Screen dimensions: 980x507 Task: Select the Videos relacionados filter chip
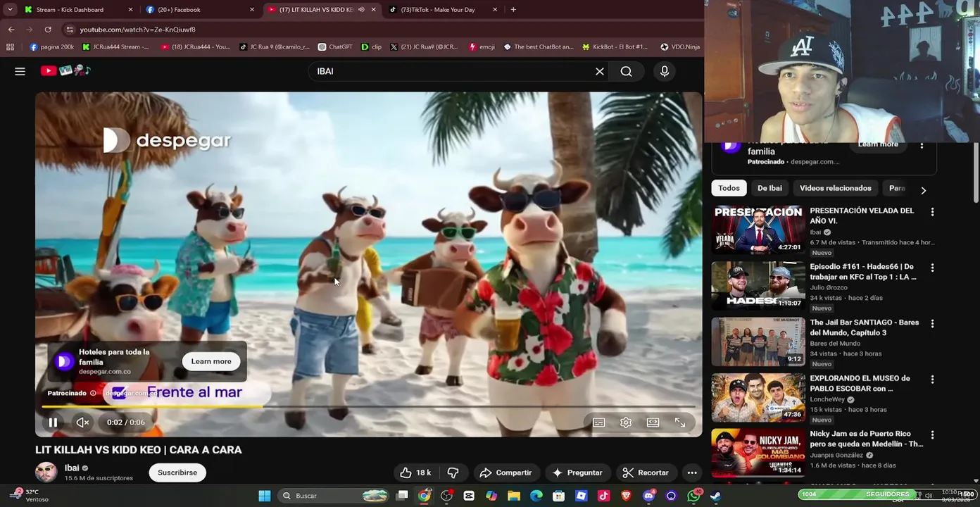(x=835, y=188)
